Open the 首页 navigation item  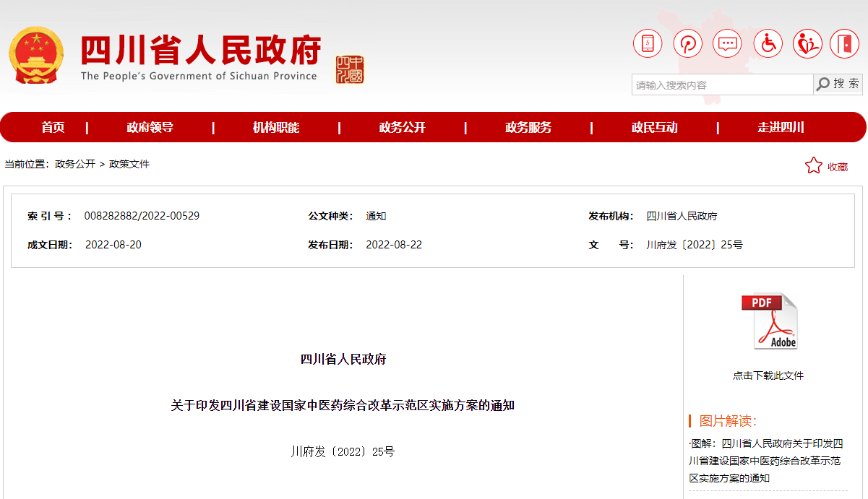[x=53, y=128]
